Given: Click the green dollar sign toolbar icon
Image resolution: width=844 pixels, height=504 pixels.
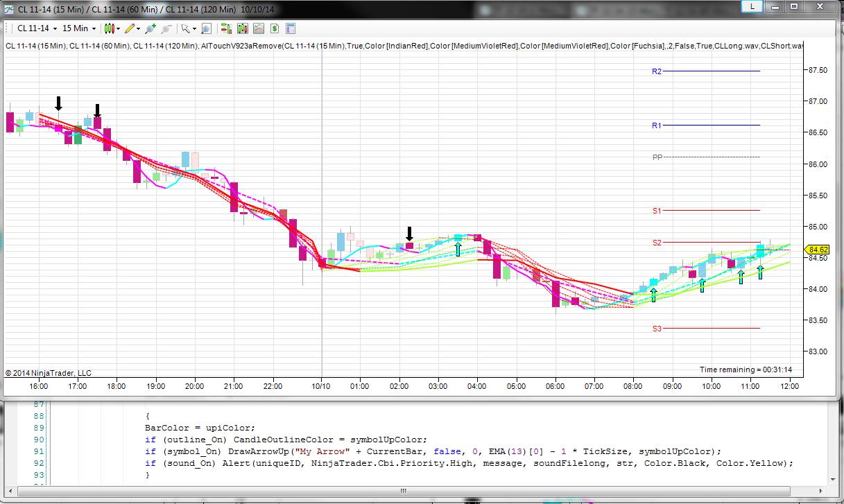Looking at the screenshot, I should coord(275,28).
